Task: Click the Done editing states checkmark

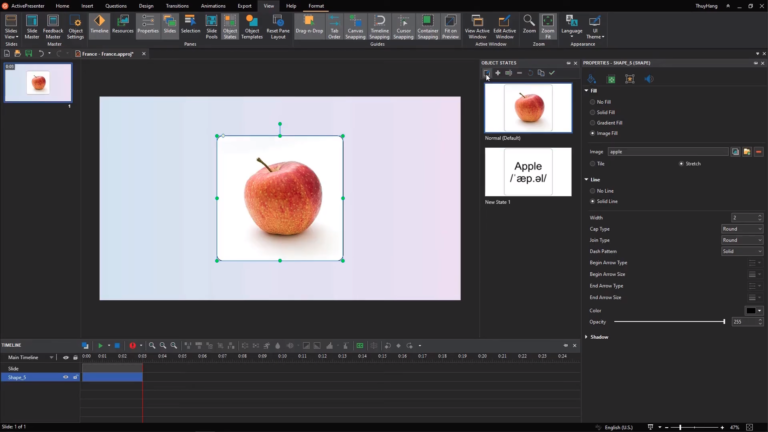Action: (552, 73)
